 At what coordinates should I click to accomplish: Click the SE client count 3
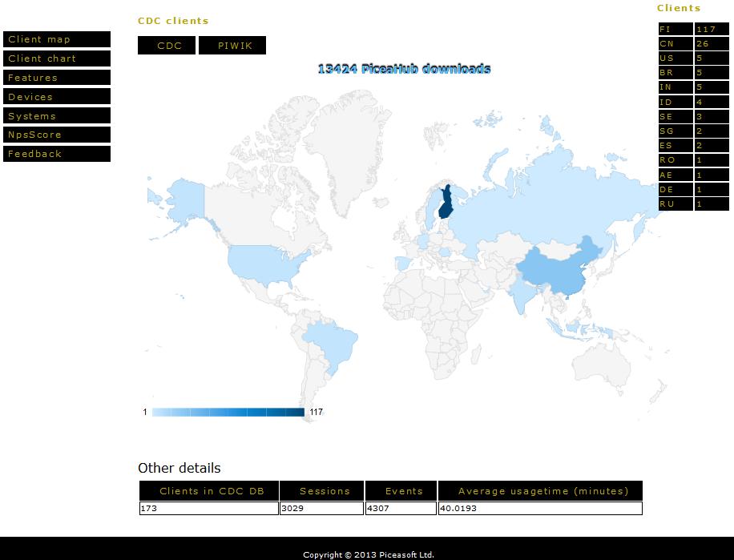pyautogui.click(x=712, y=116)
